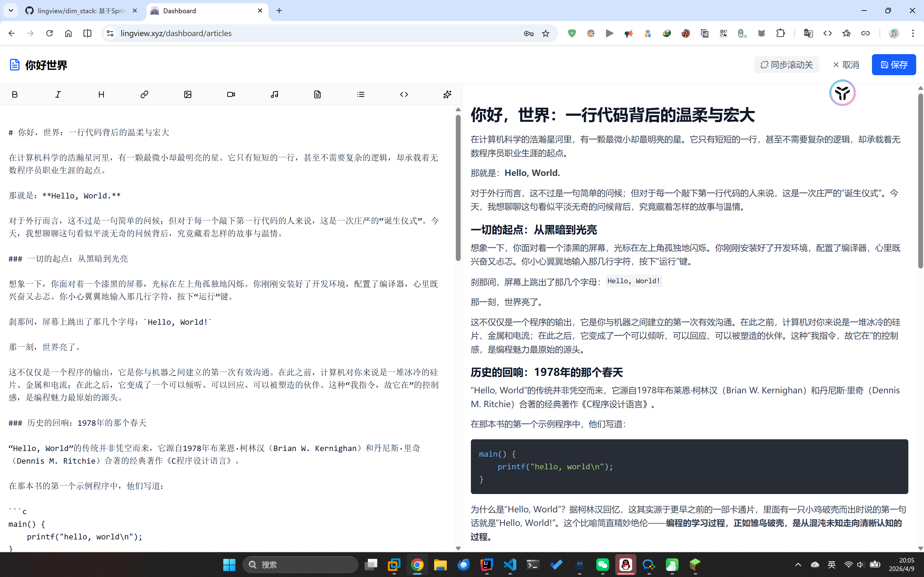Insert a video with camera icon
Viewport: 924px width, 577px height.
(x=231, y=94)
